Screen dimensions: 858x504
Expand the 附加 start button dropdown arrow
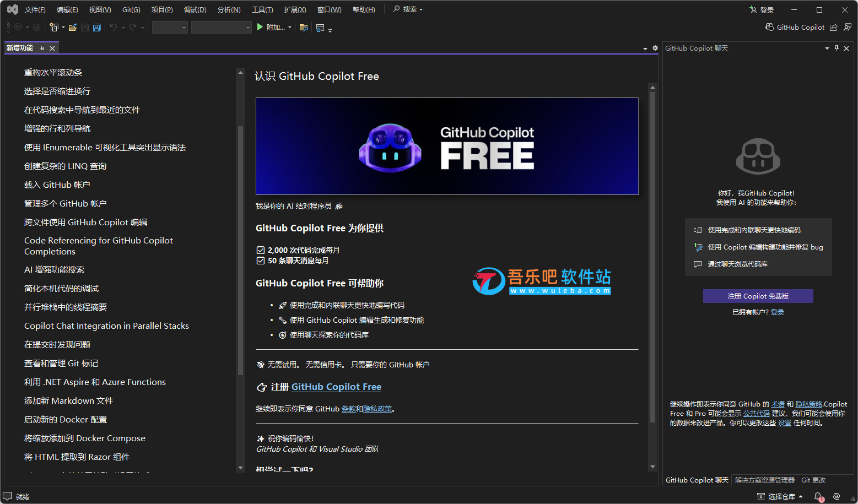(x=290, y=27)
